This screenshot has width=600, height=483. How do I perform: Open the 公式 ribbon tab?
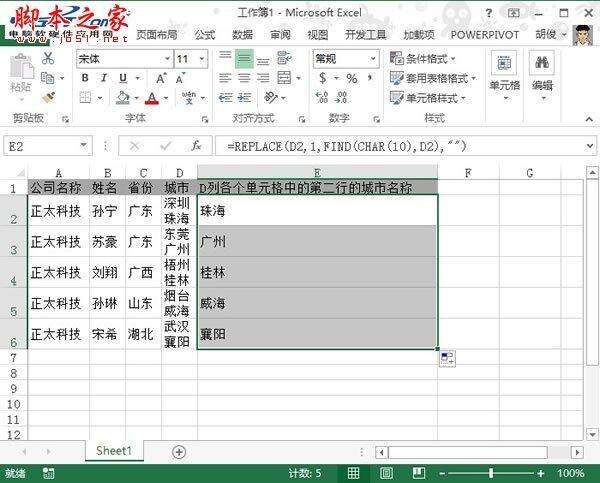(205, 35)
